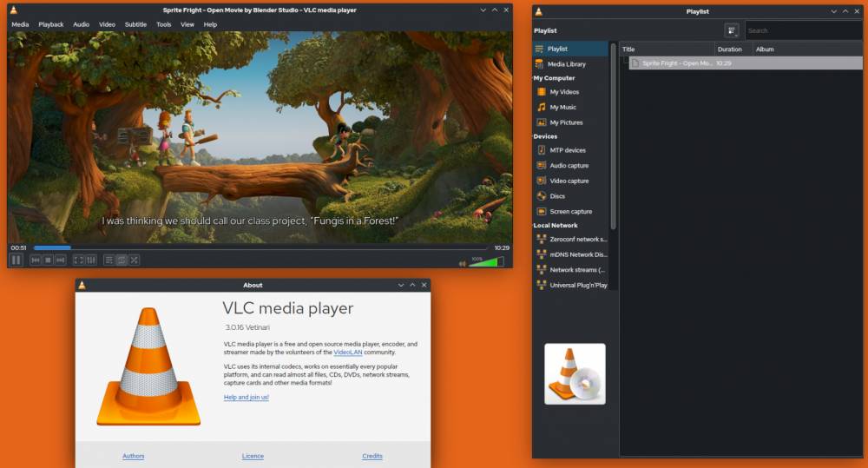Jump to previous media in playlist
Image resolution: width=868 pixels, height=468 pixels.
point(36,260)
